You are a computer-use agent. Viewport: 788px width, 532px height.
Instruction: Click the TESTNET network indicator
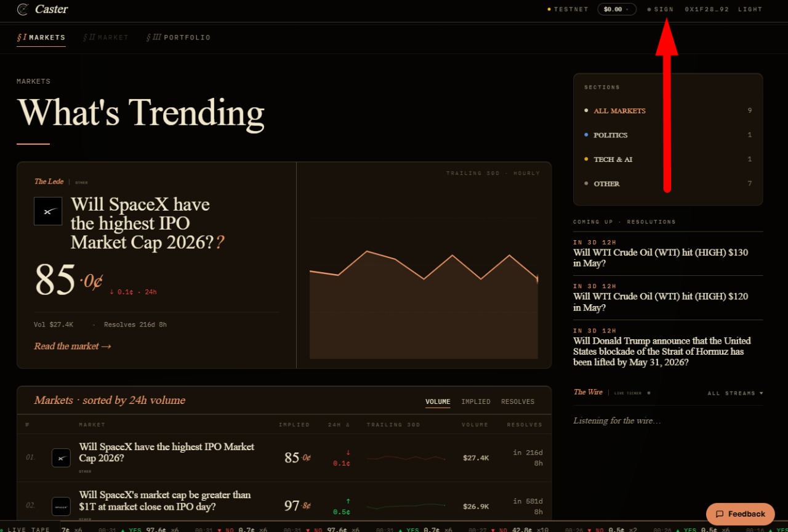[x=568, y=9]
